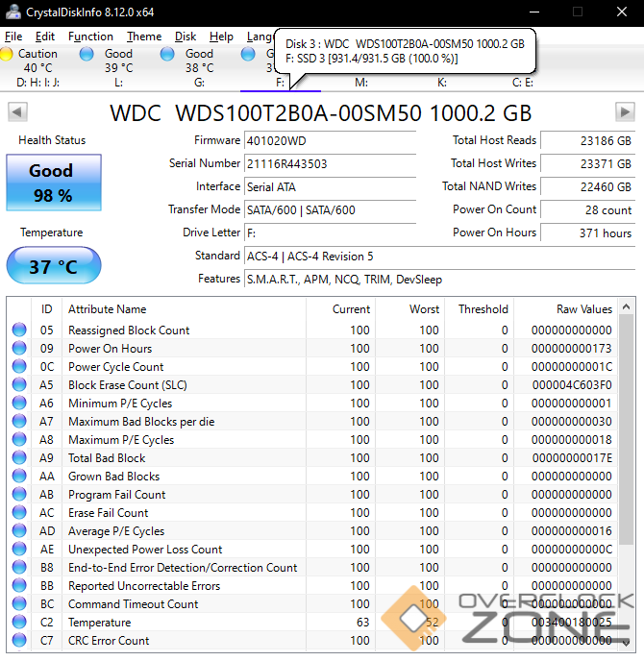This screenshot has height=661, width=644.
Task: Select the Good 38 °C disk G: tab
Action: [x=198, y=61]
